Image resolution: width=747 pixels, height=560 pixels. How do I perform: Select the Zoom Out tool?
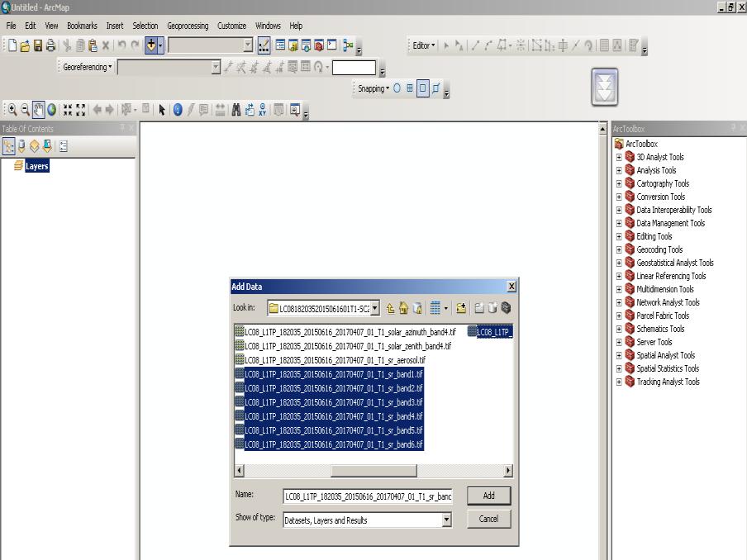(x=26, y=110)
